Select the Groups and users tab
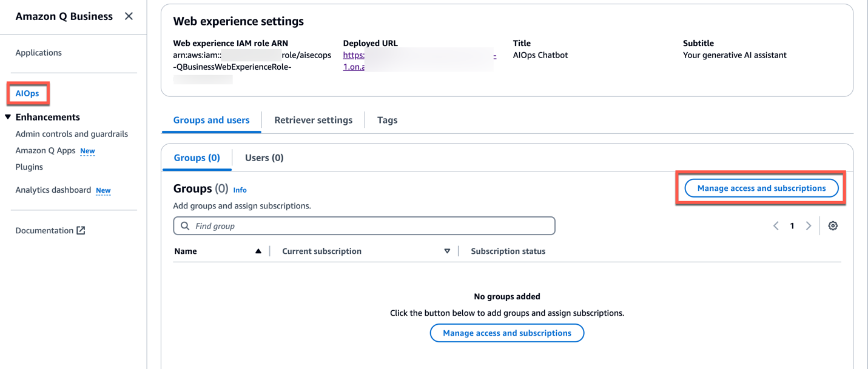This screenshot has height=369, width=868. point(211,120)
